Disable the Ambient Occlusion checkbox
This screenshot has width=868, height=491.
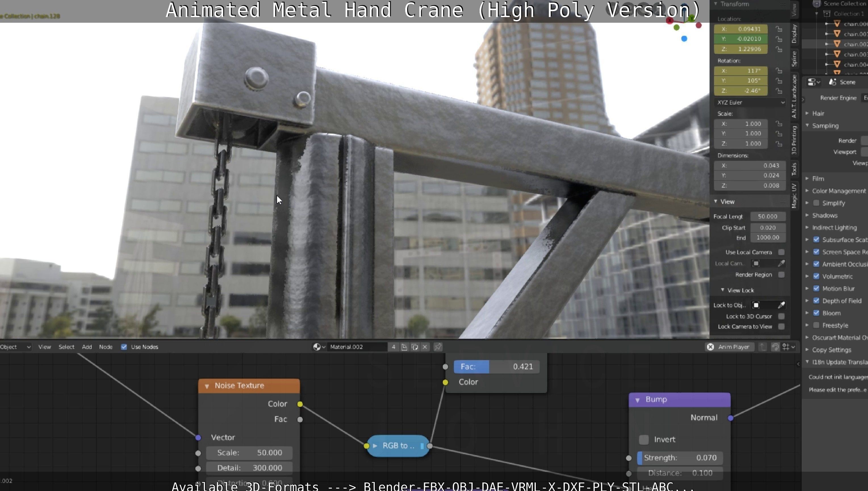(x=816, y=264)
